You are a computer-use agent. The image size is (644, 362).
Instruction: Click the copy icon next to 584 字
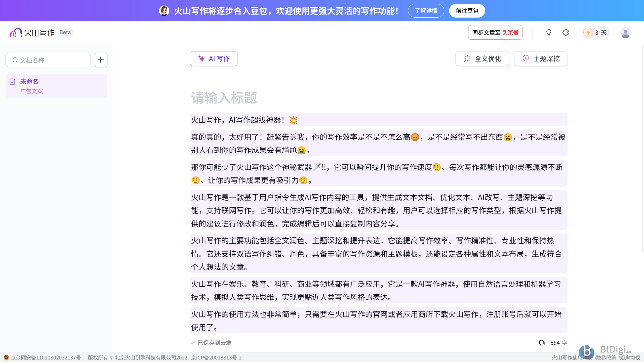542,343
